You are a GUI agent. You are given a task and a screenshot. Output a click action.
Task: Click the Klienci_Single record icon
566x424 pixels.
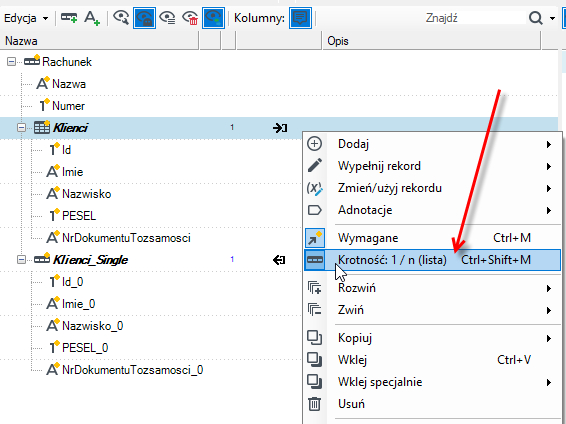(x=42, y=258)
